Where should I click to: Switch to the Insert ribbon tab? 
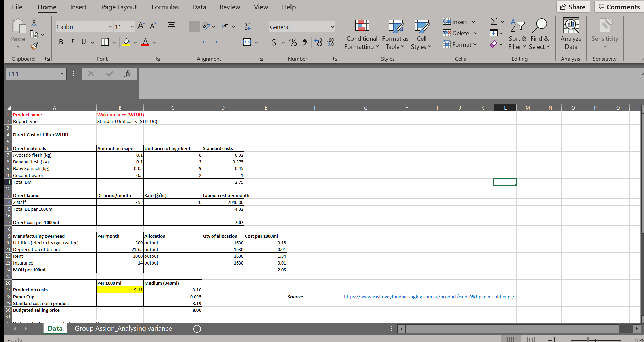pos(79,7)
